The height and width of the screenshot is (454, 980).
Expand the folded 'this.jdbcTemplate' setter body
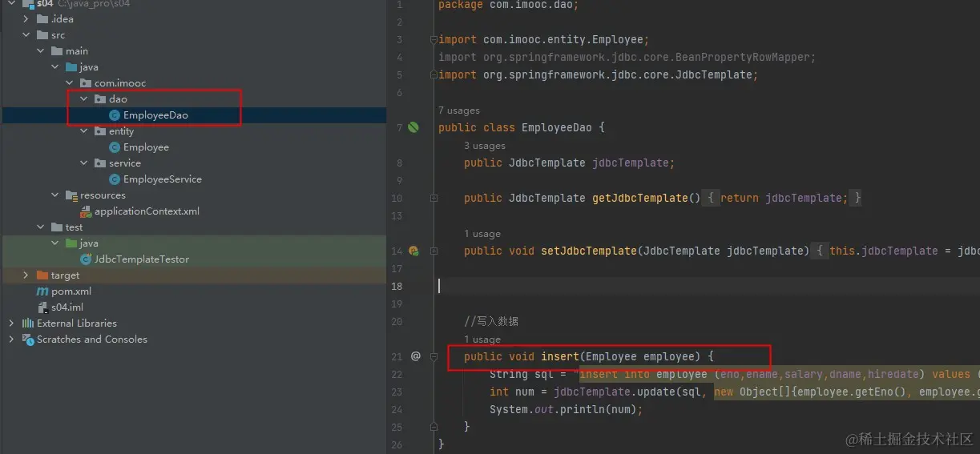click(896, 251)
